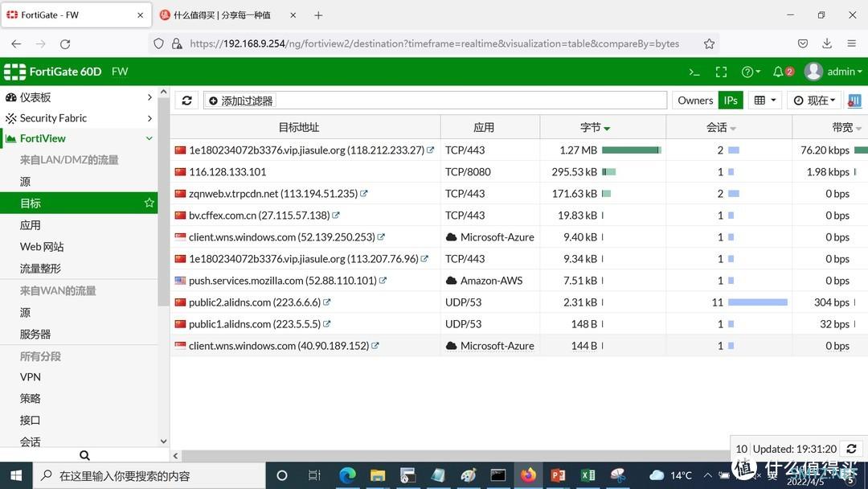Viewport: 868px width, 489px height.
Task: Open the Firefox application menu
Action: coord(851,43)
